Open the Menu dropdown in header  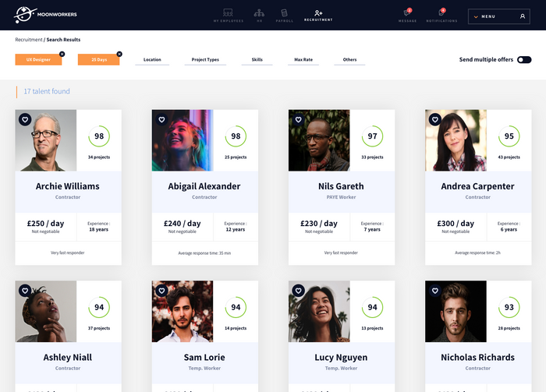point(499,16)
